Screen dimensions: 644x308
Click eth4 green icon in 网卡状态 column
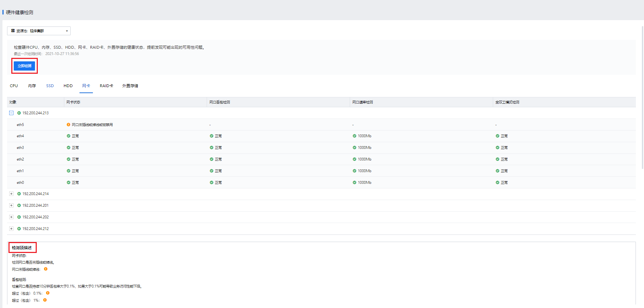click(x=69, y=136)
